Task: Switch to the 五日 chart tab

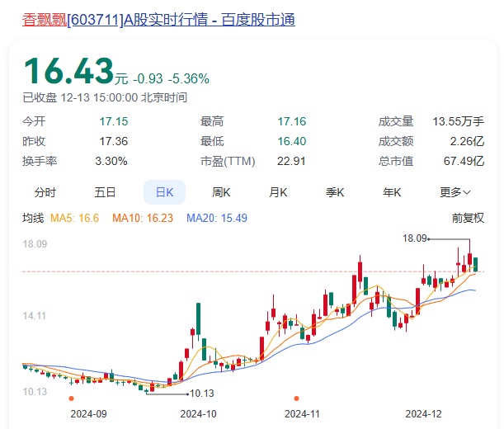Action: click(105, 192)
